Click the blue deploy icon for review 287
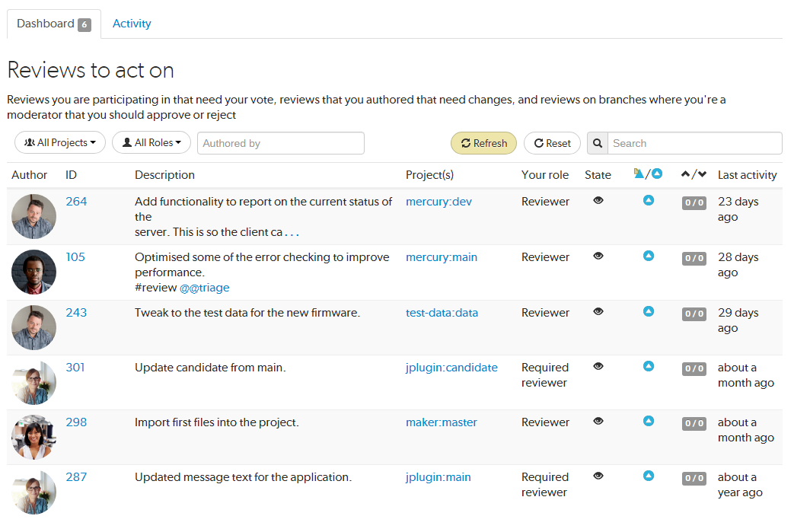The height and width of the screenshot is (532, 794). [x=648, y=476]
